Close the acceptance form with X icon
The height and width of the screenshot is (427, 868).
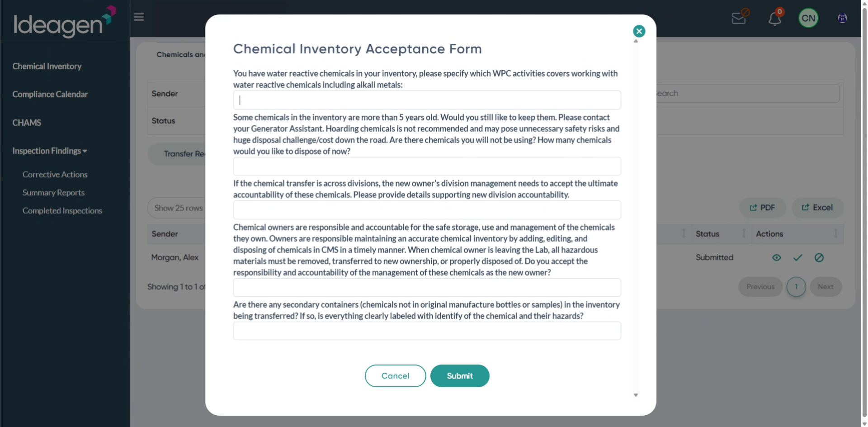[x=639, y=31]
